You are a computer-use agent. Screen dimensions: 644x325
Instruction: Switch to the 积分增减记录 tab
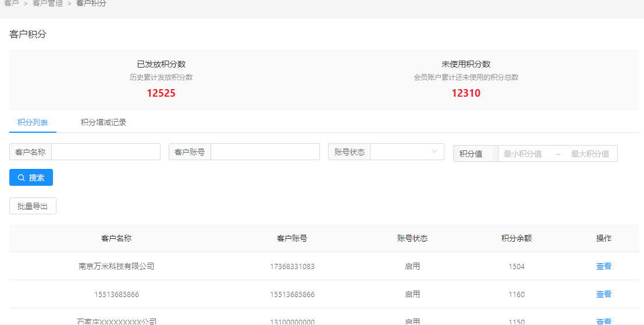104,122
